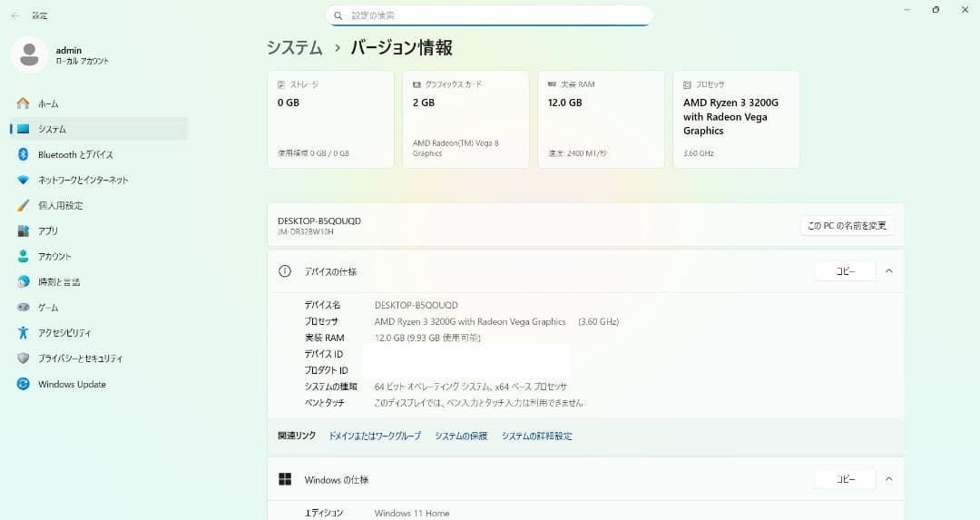Click the 12.0 GB (9.93 GB 使用可能) value
980x520 pixels.
coord(427,338)
